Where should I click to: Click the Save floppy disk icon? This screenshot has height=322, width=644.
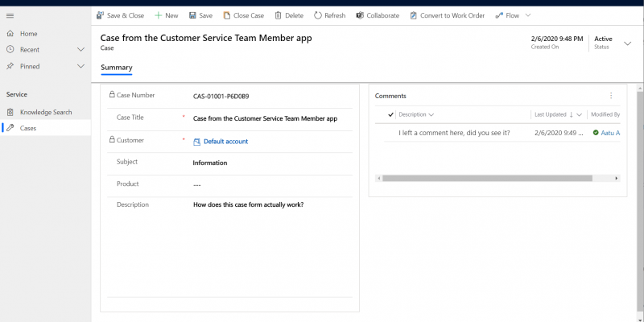tap(192, 15)
